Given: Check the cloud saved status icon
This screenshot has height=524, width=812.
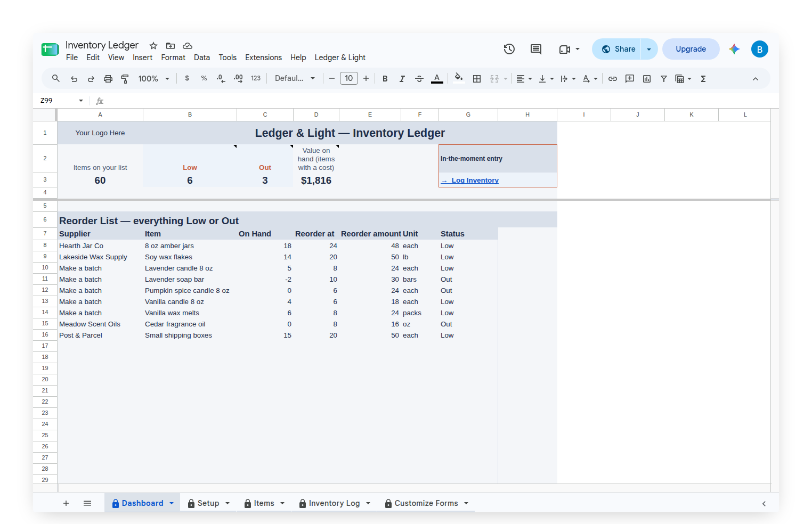Looking at the screenshot, I should 188,46.
